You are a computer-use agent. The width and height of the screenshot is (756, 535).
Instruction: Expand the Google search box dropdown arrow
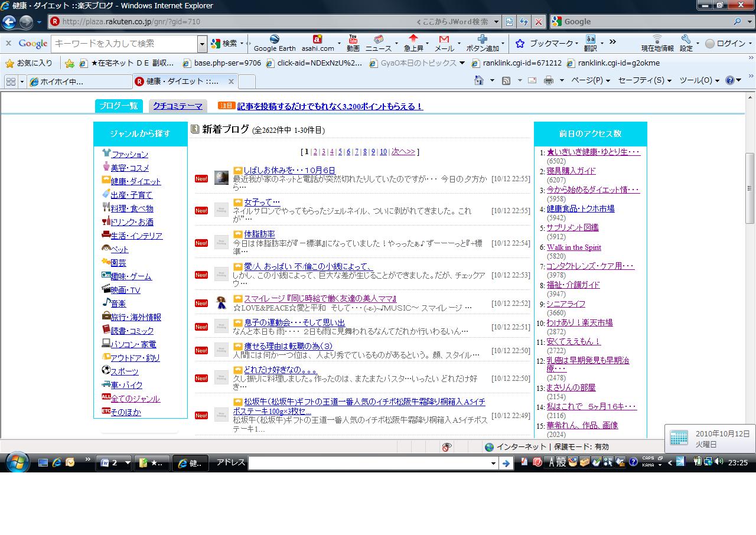click(x=203, y=44)
